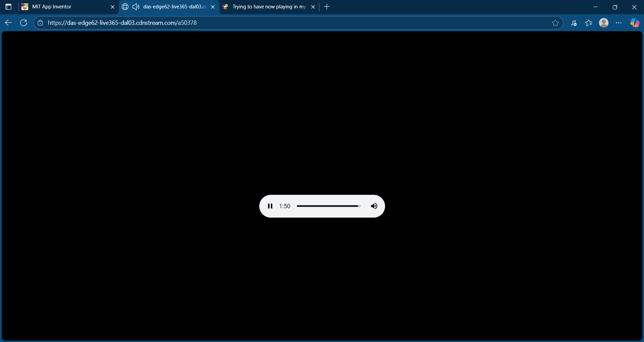
Task: Open the browser profile menu
Action: click(604, 23)
